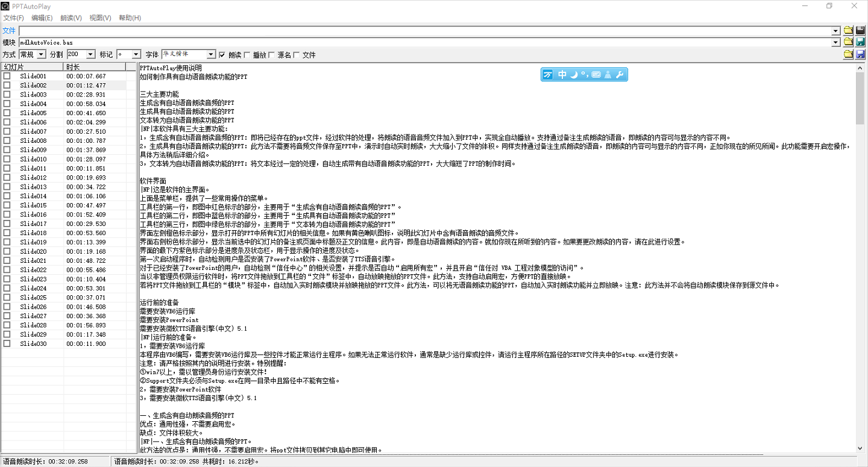Click the green save disk in 模块 row
Image resolution: width=868 pixels, height=467 pixels.
pos(861,42)
